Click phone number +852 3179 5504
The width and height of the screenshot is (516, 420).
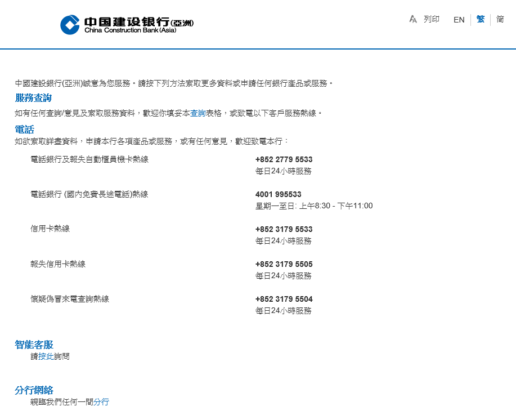[284, 299]
